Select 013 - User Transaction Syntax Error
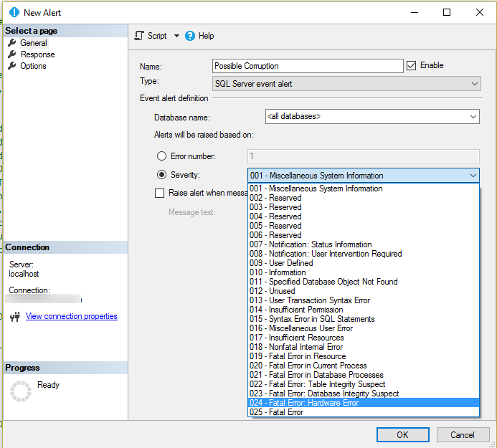 pos(363,300)
